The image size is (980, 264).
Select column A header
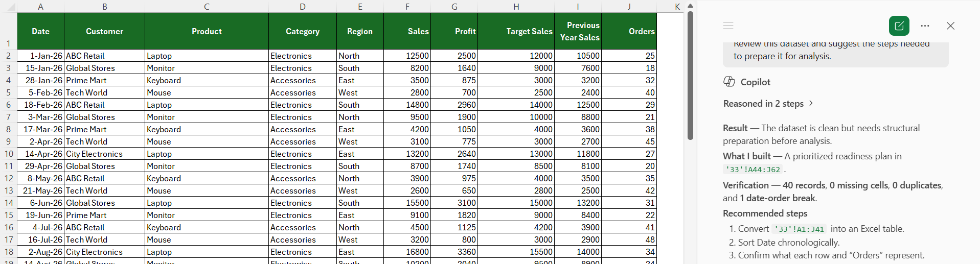pyautogui.click(x=41, y=7)
